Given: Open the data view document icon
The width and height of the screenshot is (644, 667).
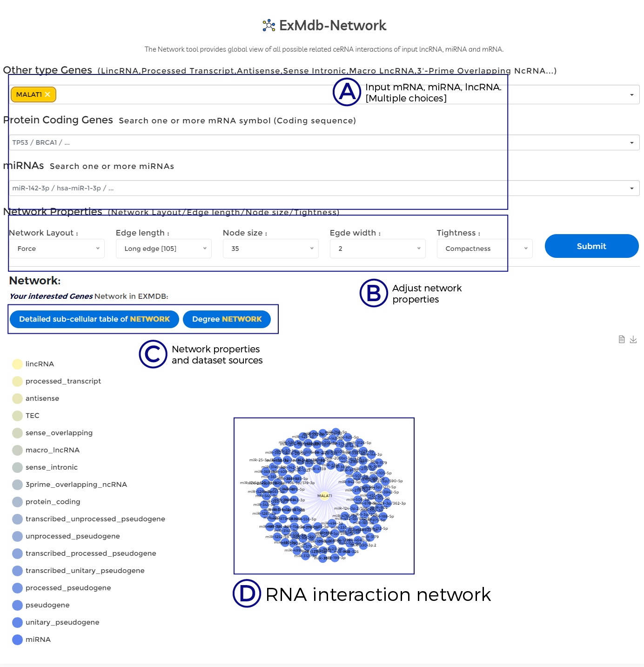Looking at the screenshot, I should [621, 339].
